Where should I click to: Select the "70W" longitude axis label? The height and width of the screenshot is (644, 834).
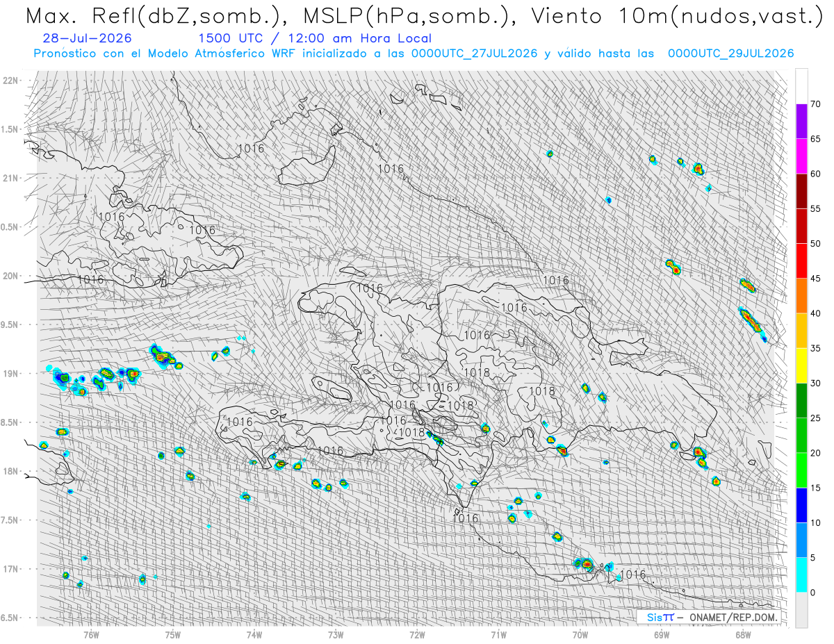pyautogui.click(x=580, y=634)
